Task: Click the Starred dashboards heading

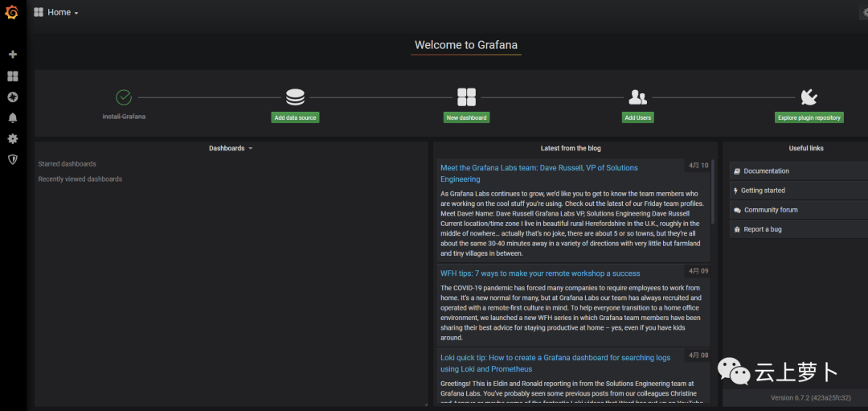Action: tap(67, 164)
